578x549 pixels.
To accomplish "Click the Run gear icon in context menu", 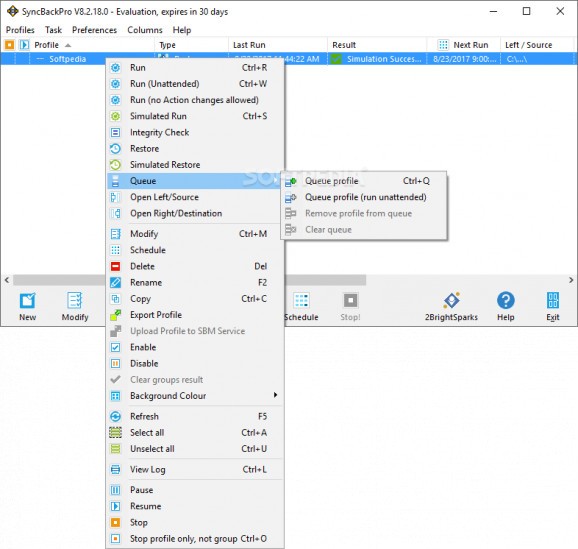I will pos(115,68).
